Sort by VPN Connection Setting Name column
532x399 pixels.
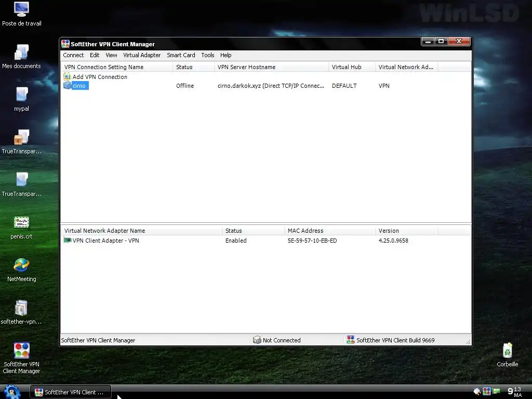coord(117,67)
